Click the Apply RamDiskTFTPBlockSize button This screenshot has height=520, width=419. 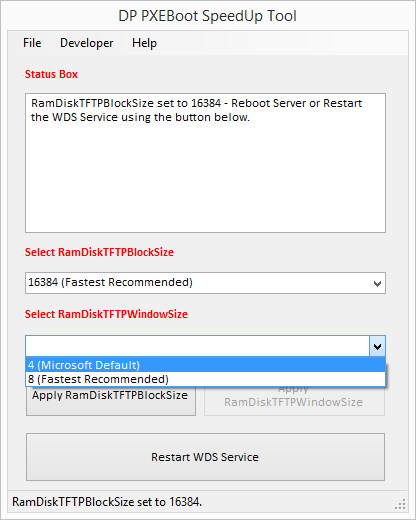111,401
